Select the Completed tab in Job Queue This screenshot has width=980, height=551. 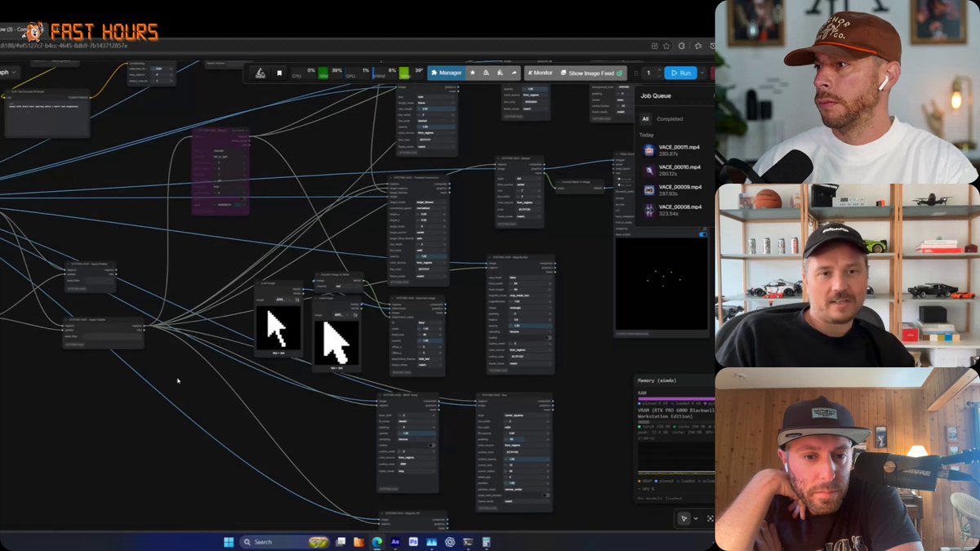coord(670,118)
